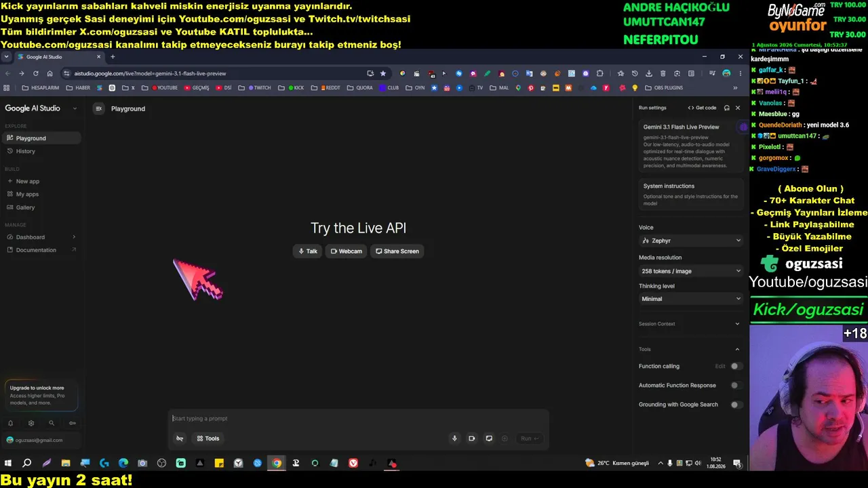Start a Talk session with the microphone
This screenshot has height=488, width=868.
pos(308,251)
